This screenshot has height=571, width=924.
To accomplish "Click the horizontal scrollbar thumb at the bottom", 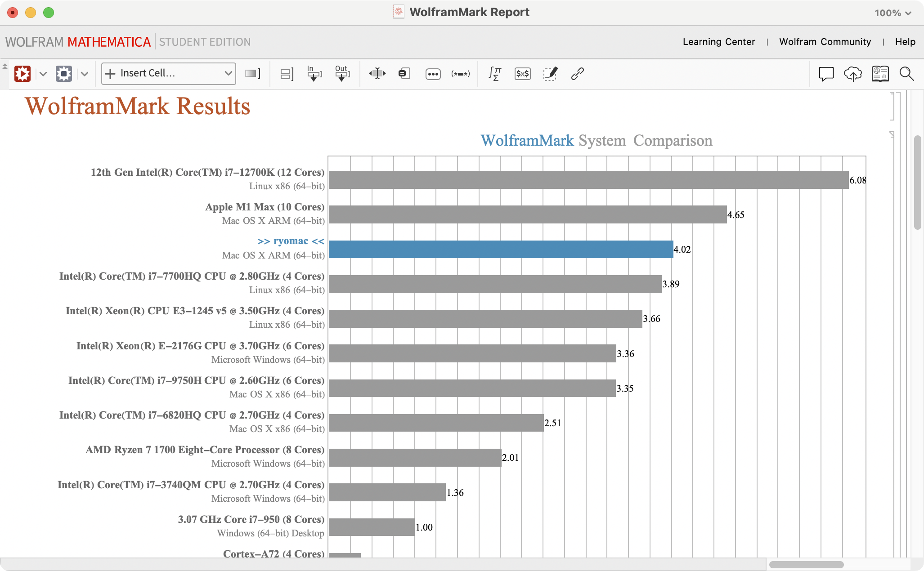I will [806, 564].
